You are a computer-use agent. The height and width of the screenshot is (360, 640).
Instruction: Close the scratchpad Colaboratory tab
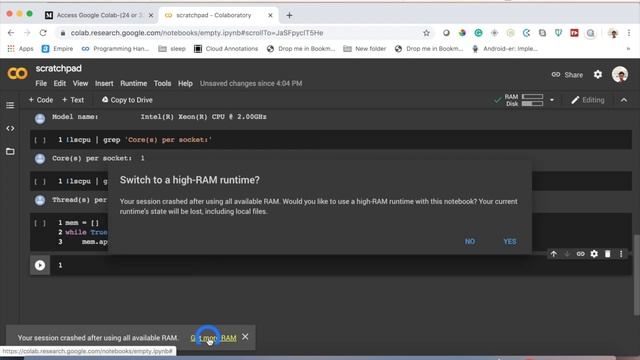(x=270, y=16)
